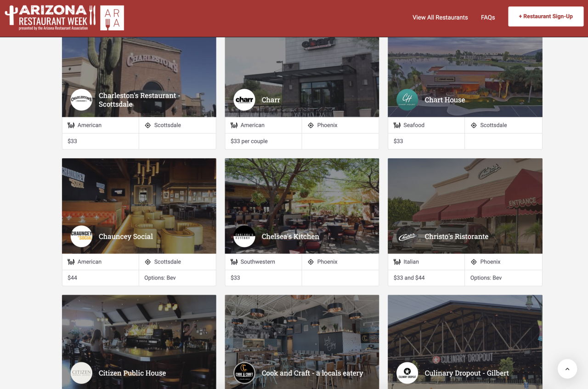Click the location pin beside Scottsdale for Chart House

coord(474,125)
